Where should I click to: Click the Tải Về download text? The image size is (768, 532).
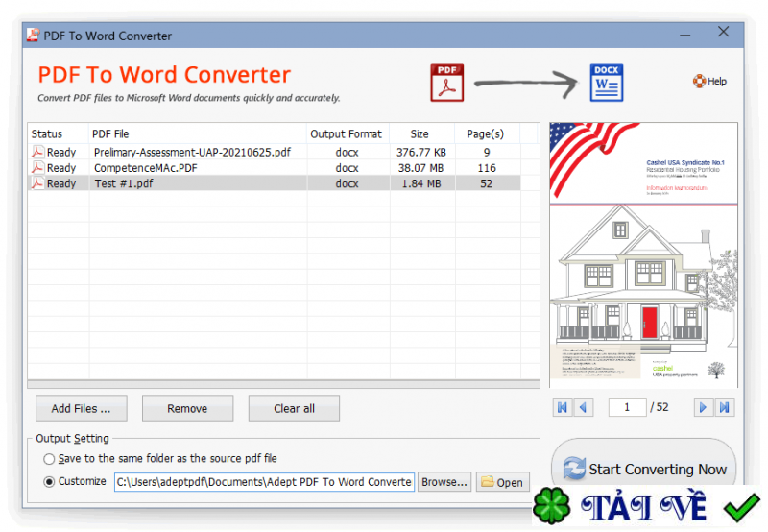click(643, 506)
